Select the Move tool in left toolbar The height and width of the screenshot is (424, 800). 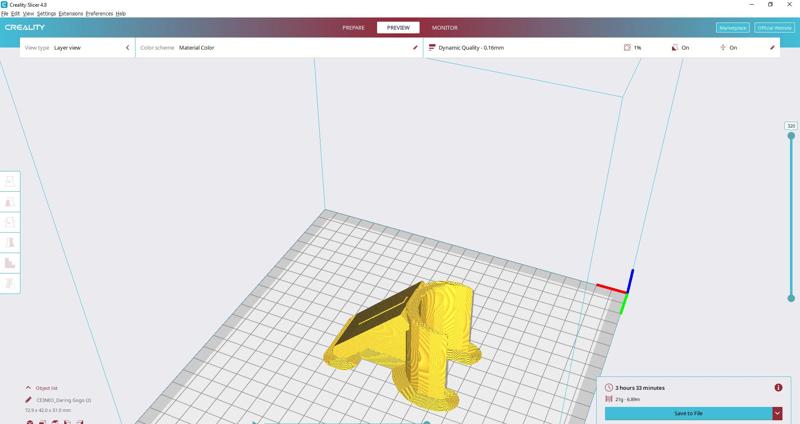[x=10, y=181]
